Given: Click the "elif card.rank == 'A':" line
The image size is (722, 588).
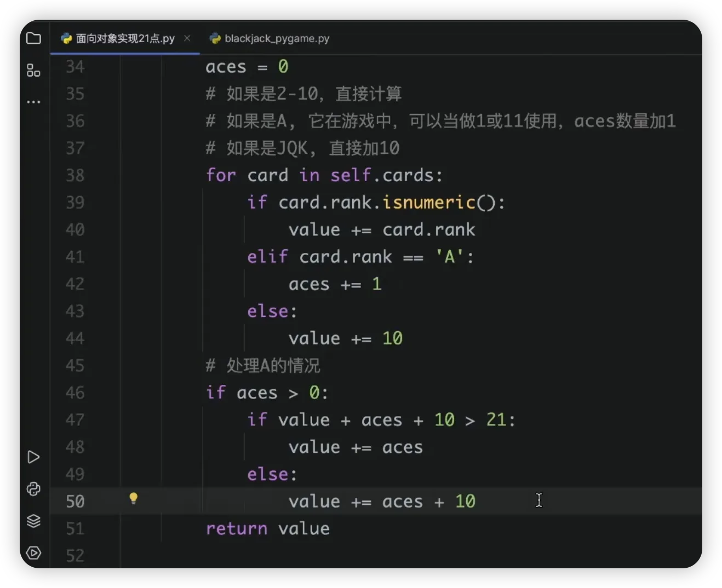Looking at the screenshot, I should click(x=360, y=257).
